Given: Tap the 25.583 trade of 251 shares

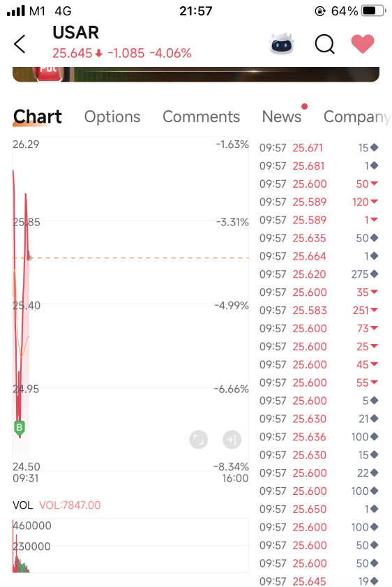Looking at the screenshot, I should coord(319,311).
